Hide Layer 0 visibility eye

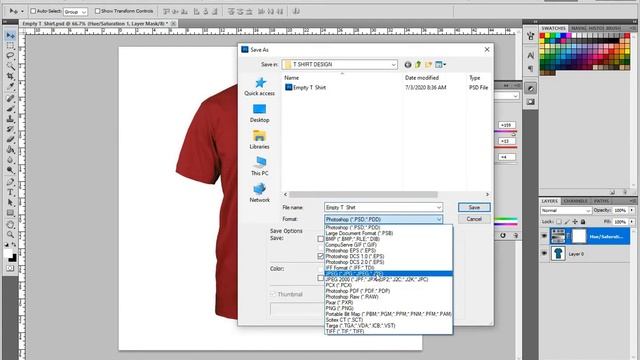tap(544, 253)
